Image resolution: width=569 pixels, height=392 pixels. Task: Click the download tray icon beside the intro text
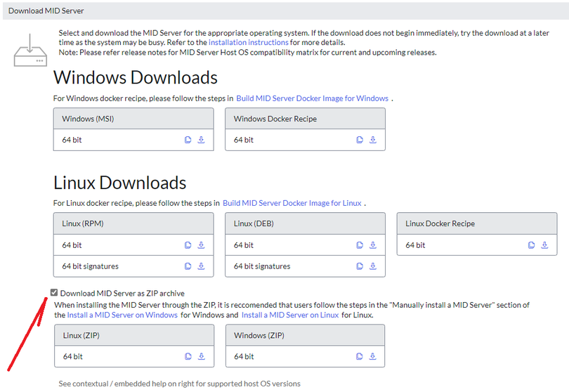pyautogui.click(x=30, y=50)
